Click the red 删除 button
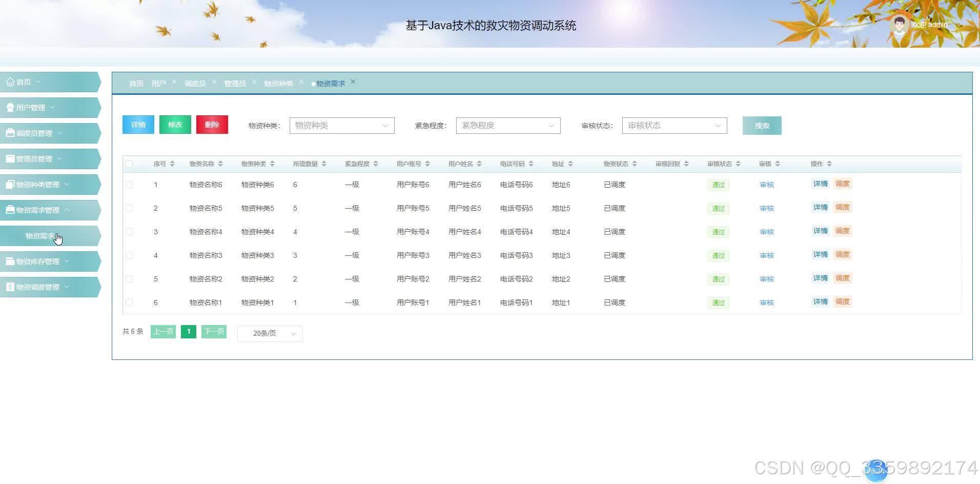980x484 pixels. [x=212, y=125]
